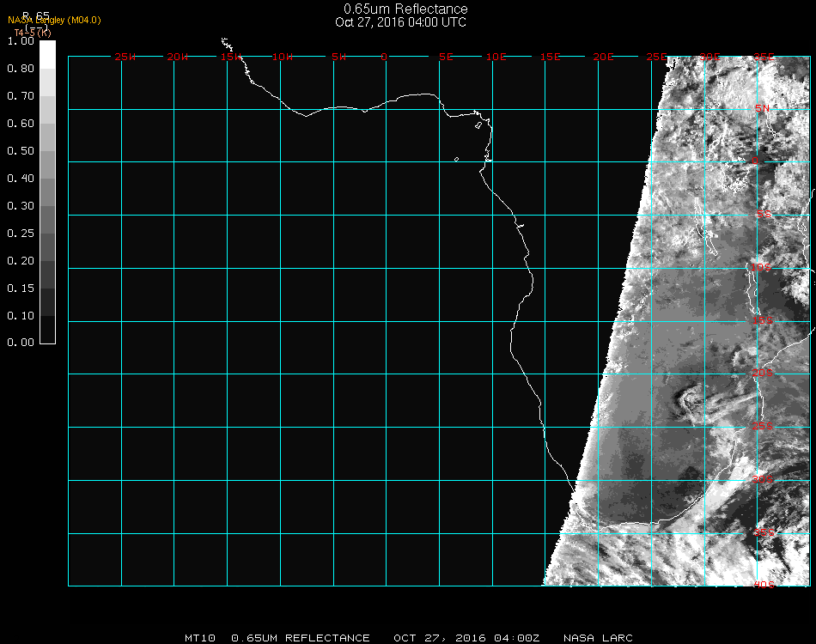The height and width of the screenshot is (644, 816).
Task: Click the '40S' latitude label
Action: tap(764, 586)
